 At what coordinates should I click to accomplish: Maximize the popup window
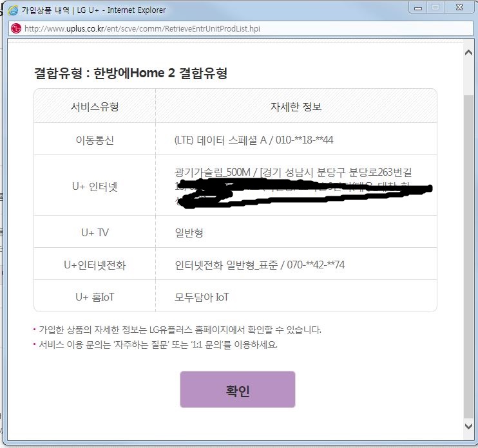pos(436,8)
